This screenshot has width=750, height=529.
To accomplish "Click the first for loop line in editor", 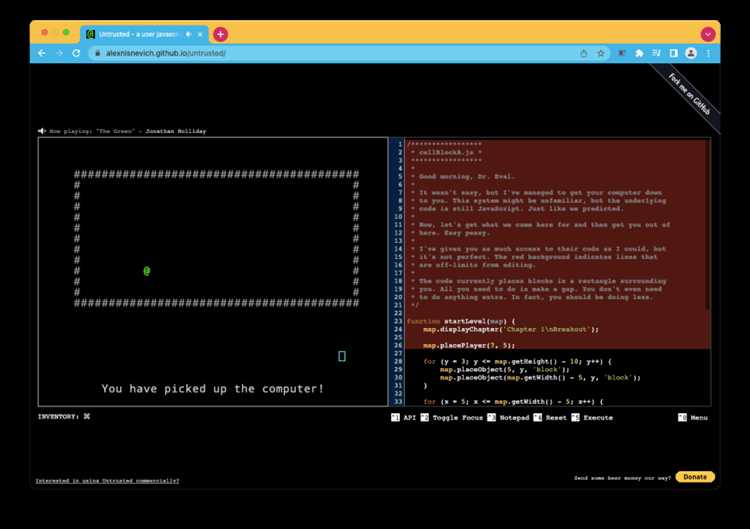I will (x=518, y=362).
